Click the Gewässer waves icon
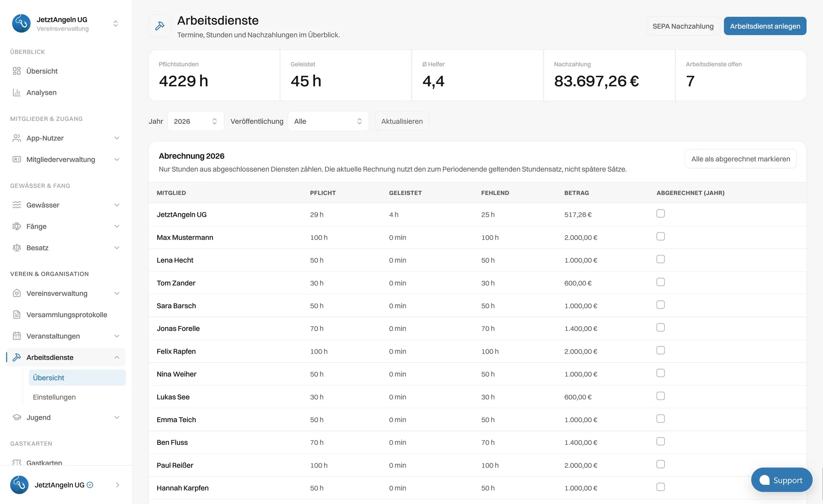This screenshot has height=504, width=823. (17, 205)
